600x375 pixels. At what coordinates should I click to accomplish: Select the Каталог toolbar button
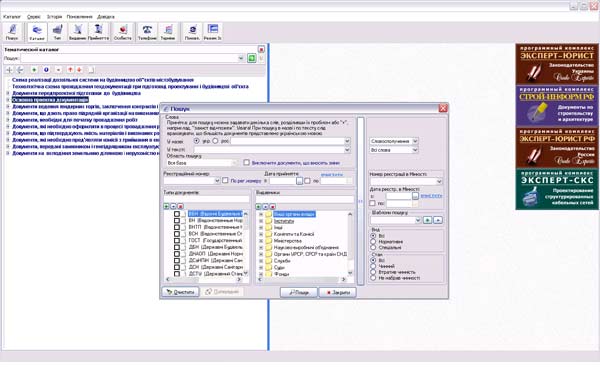click(x=37, y=32)
